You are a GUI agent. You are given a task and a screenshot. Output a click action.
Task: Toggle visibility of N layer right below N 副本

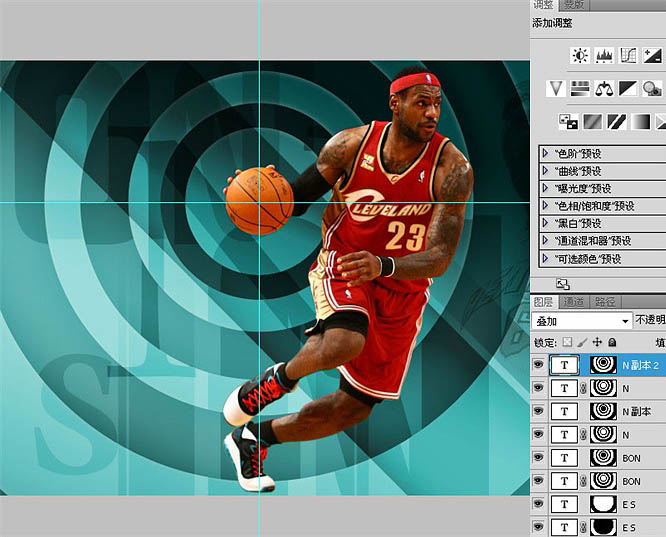point(539,434)
